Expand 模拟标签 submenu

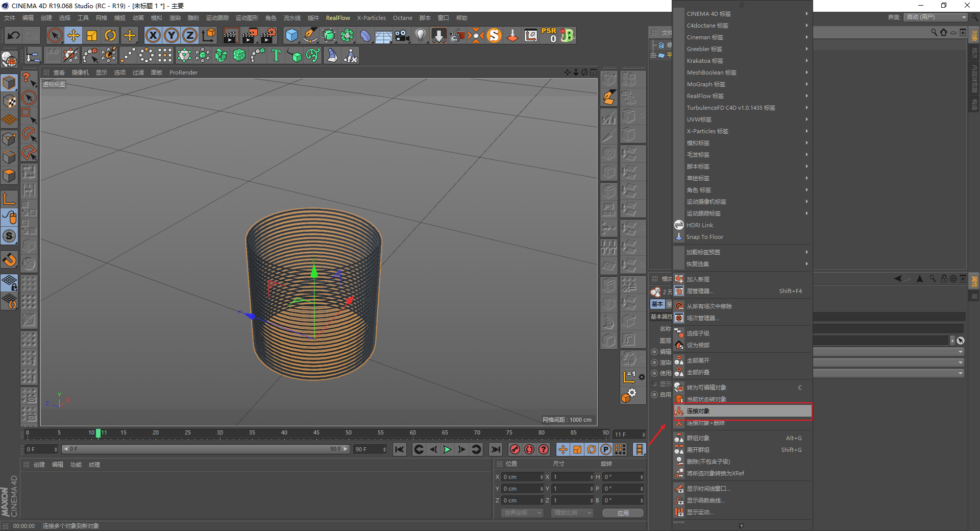(742, 143)
